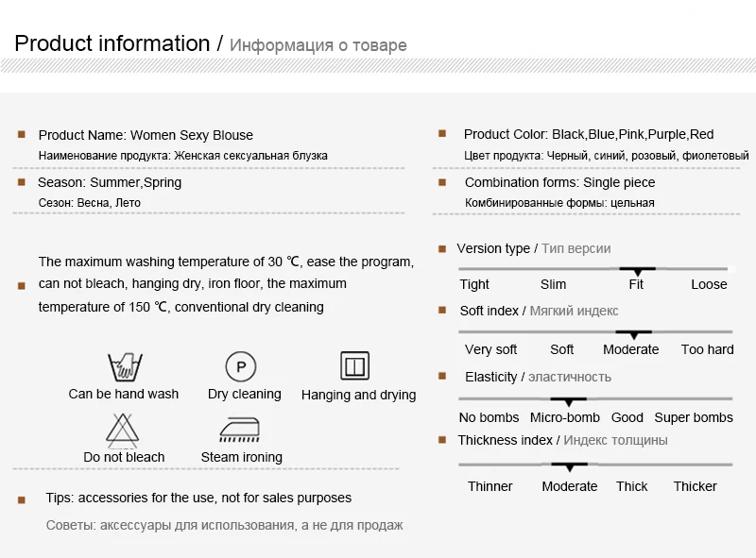Viewport: 756px width, 558px height.
Task: Click the dry cleaning circled P icon
Action: coord(241,366)
